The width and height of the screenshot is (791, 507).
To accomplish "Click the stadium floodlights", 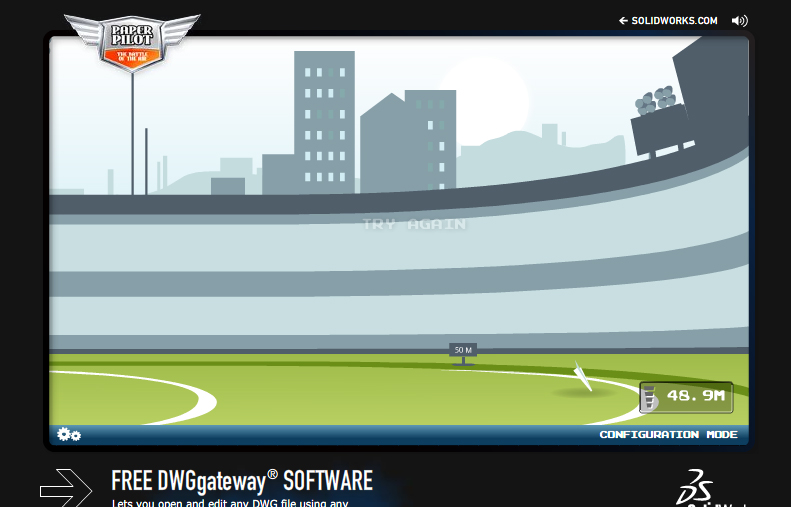I will (658, 101).
